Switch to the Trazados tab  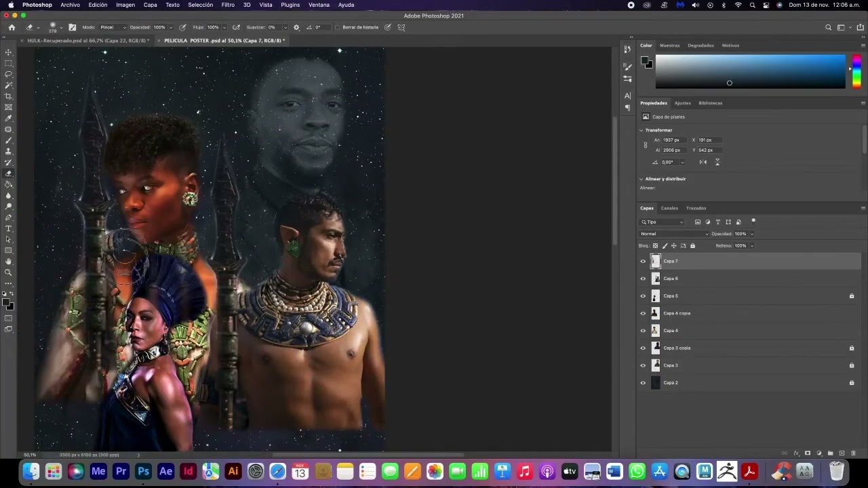coord(696,208)
